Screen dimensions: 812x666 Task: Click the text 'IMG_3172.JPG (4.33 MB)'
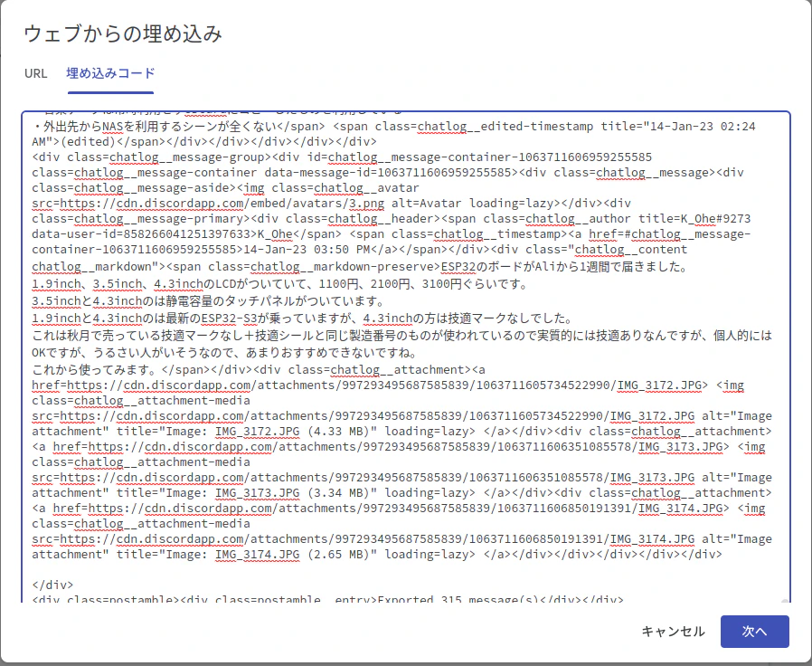point(291,432)
